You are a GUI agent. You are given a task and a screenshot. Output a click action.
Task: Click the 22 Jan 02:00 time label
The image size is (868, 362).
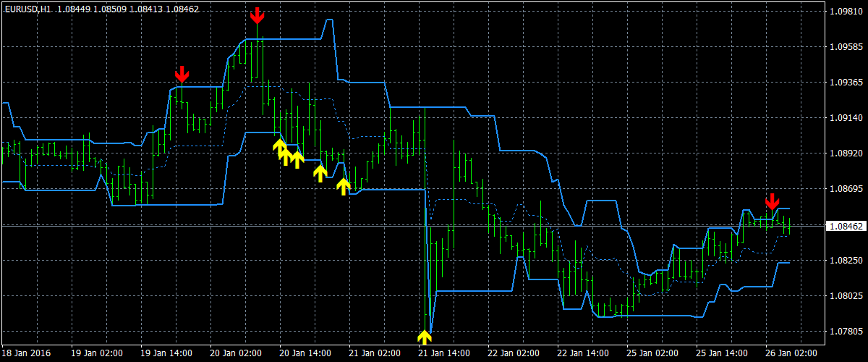pyautogui.click(x=514, y=354)
